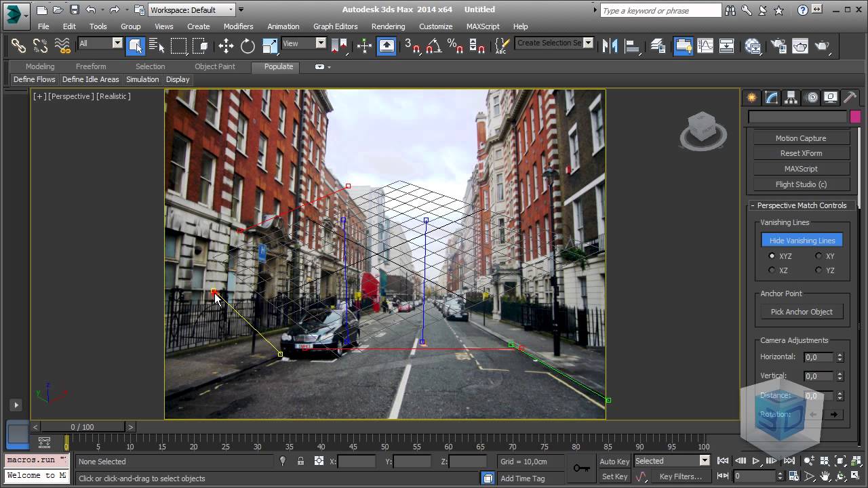Image resolution: width=868 pixels, height=488 pixels.
Task: Click Hide Vanishing Lines button
Action: click(x=802, y=241)
